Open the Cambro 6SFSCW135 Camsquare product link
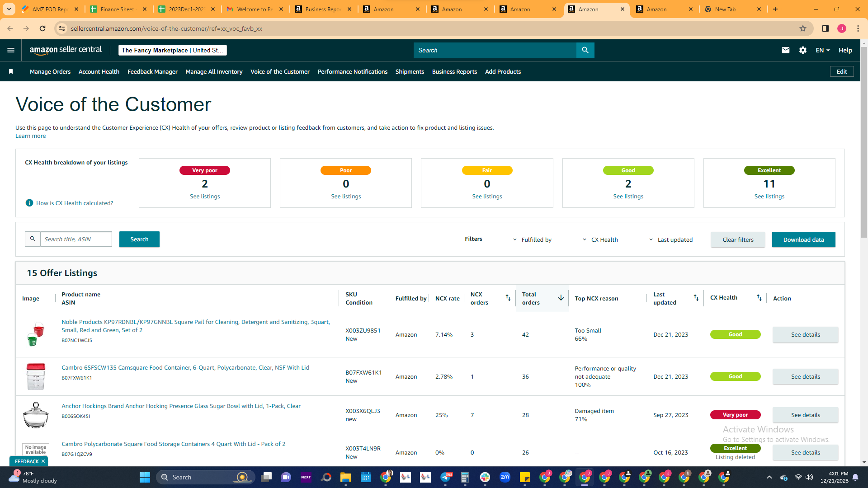This screenshot has width=868, height=488. [185, 367]
